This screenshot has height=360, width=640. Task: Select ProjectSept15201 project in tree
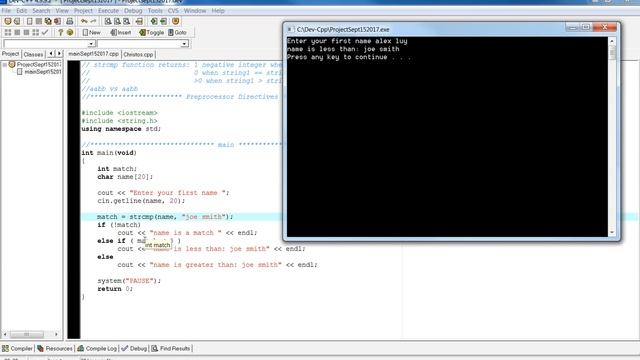38,64
